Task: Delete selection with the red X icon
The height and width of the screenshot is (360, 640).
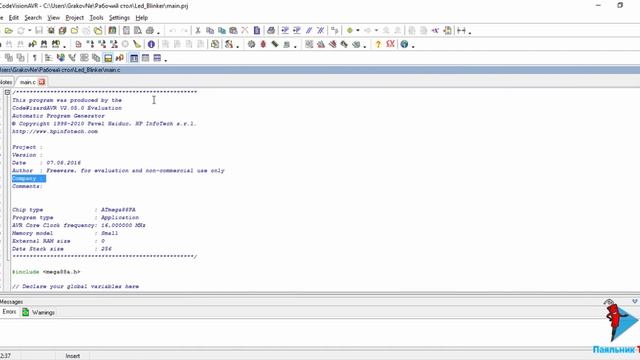Action: click(245, 31)
